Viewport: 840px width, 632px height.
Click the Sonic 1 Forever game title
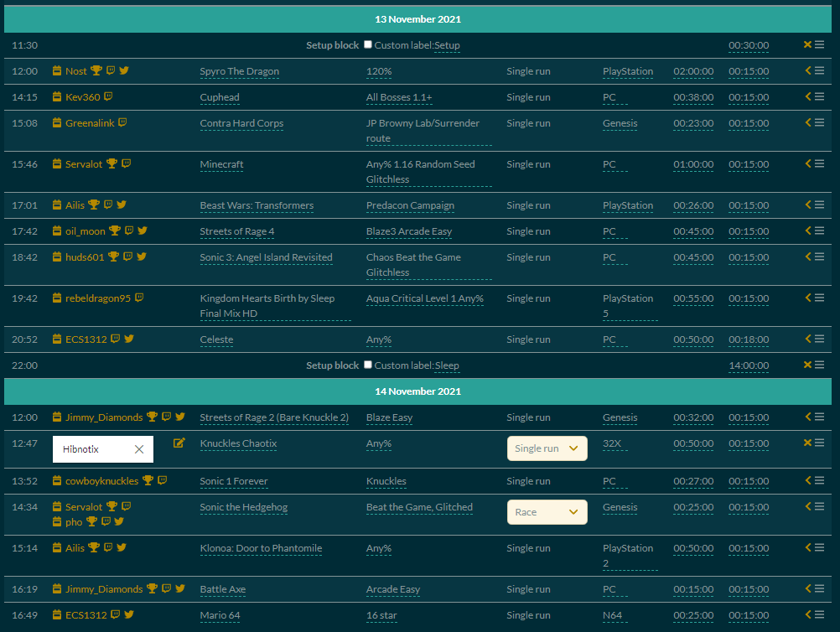234,481
